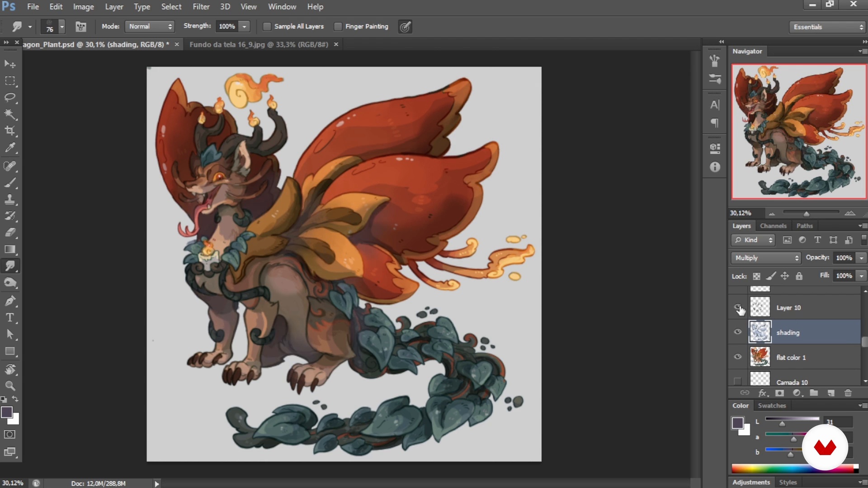Open the tool preset picker arrow
This screenshot has height=488, width=868.
(30, 27)
